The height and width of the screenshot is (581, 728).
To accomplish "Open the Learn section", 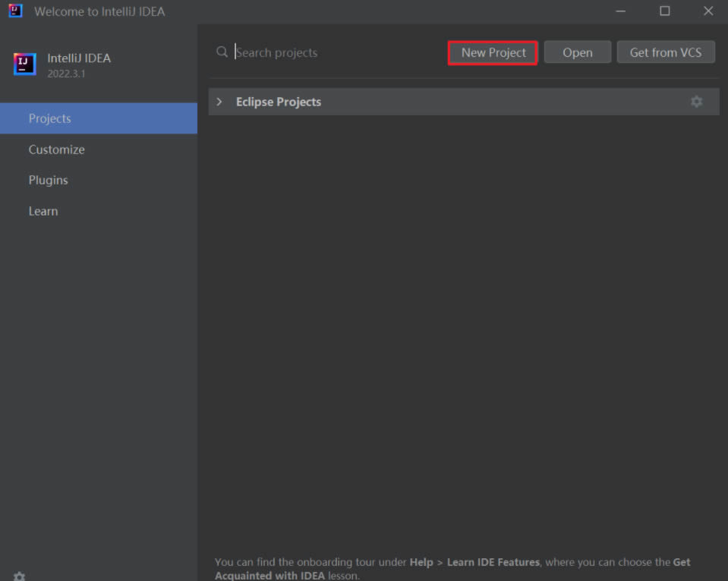I will pyautogui.click(x=43, y=211).
